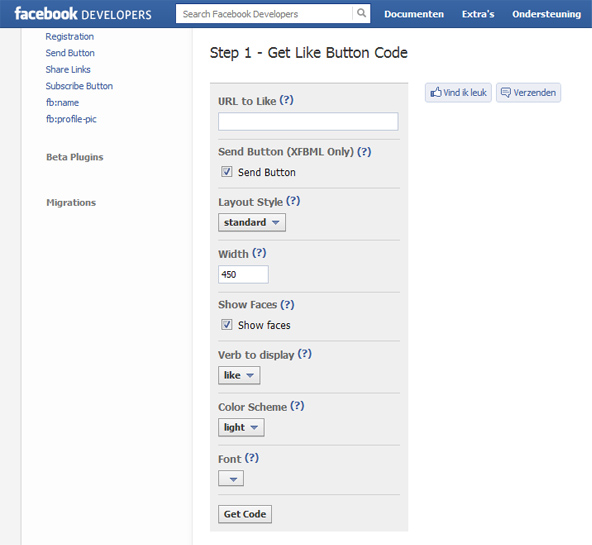Open the light color scheme dropdown

click(241, 427)
